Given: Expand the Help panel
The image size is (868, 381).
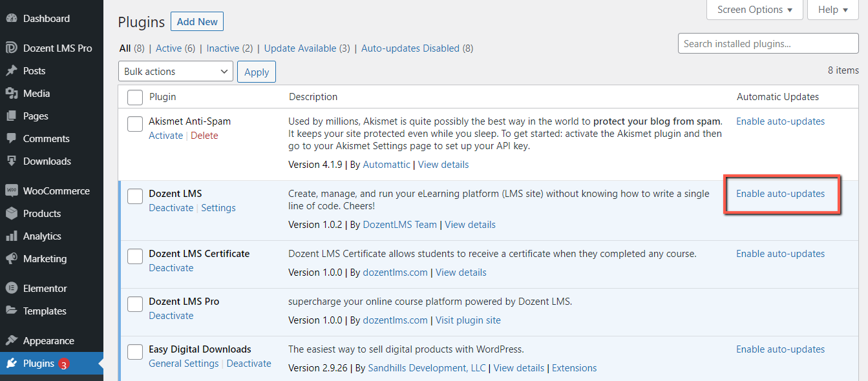Looking at the screenshot, I should [x=832, y=10].
